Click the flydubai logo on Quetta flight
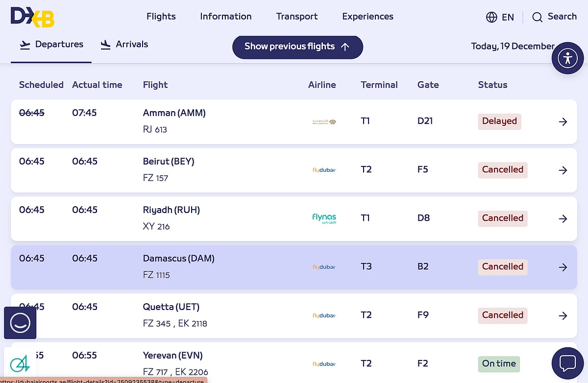Screen dimensions: 588x383 [323, 315]
